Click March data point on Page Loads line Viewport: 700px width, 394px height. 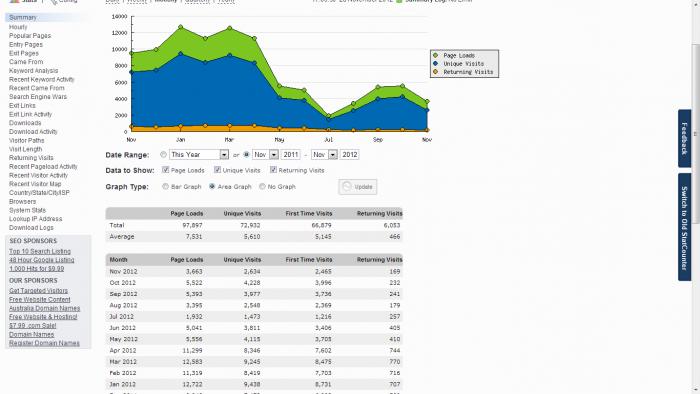point(230,28)
